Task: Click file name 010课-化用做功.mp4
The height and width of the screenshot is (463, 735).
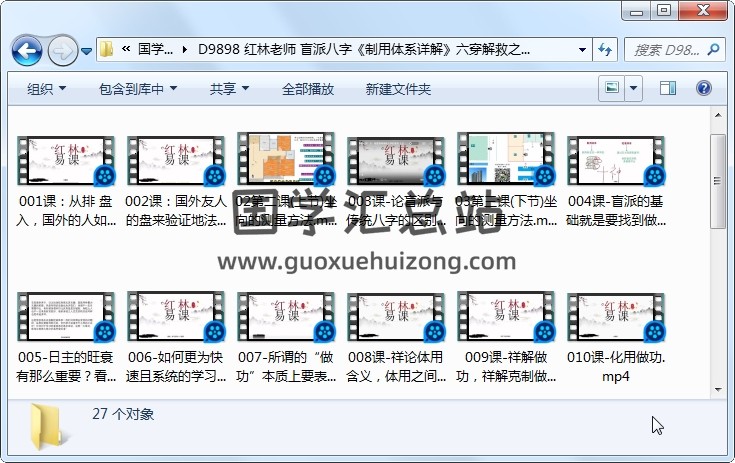Action: click(x=616, y=366)
